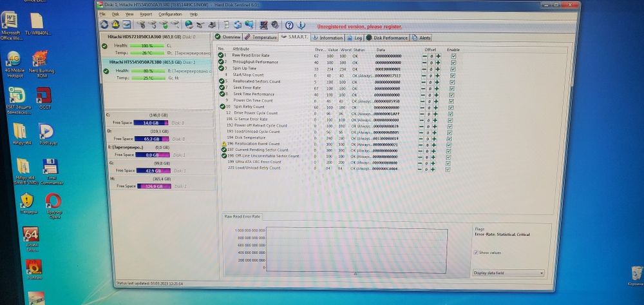Open the Display data field dropdown
644x305 pixels.
coord(508,273)
